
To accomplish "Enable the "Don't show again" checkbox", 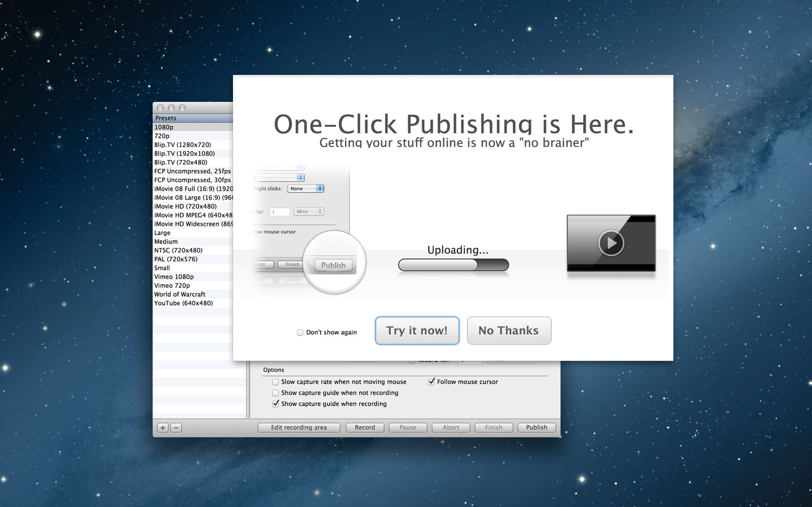I will 300,332.
